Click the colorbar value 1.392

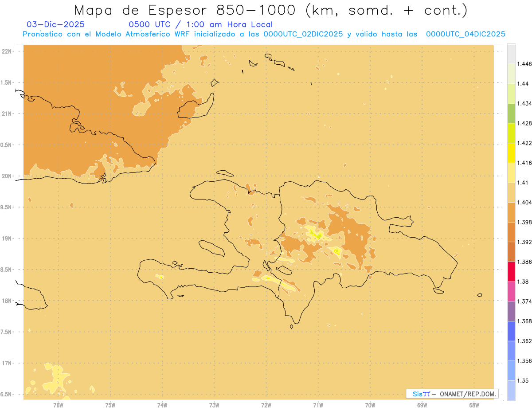tap(525, 242)
